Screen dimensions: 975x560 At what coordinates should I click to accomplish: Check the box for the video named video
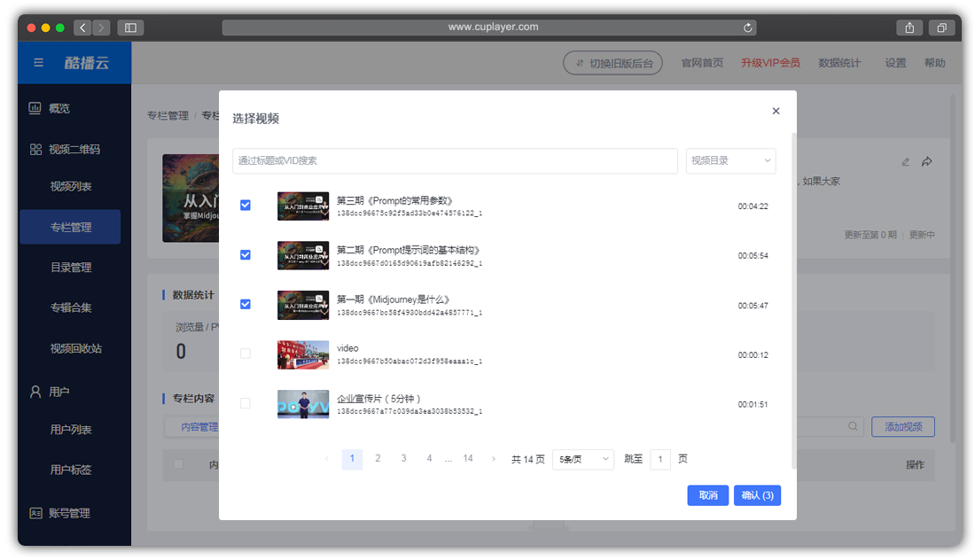click(246, 354)
